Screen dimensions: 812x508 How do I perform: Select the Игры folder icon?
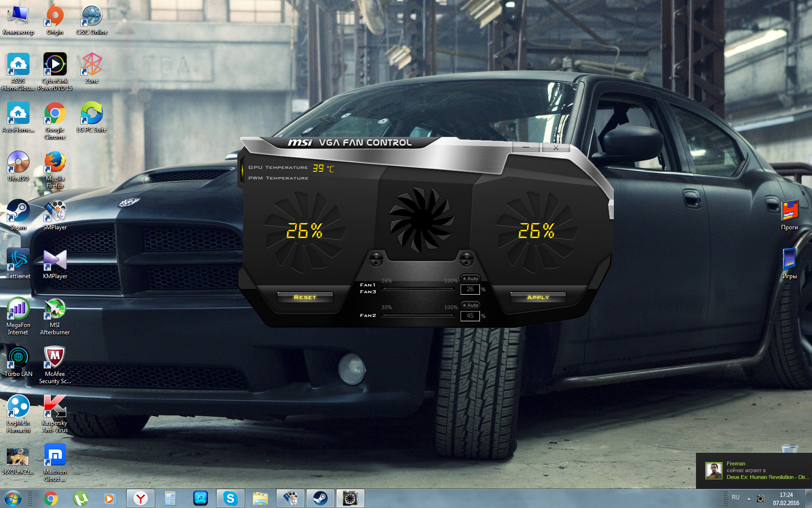pos(790,264)
